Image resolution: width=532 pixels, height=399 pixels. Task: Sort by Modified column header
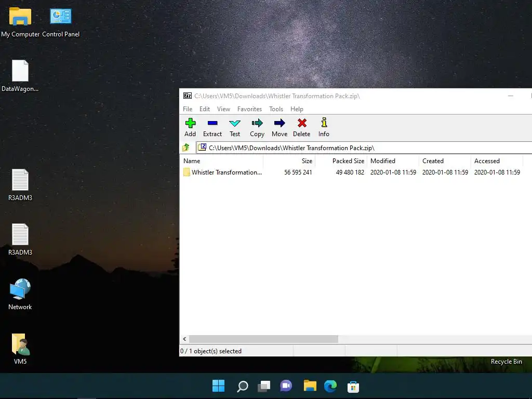(393, 161)
